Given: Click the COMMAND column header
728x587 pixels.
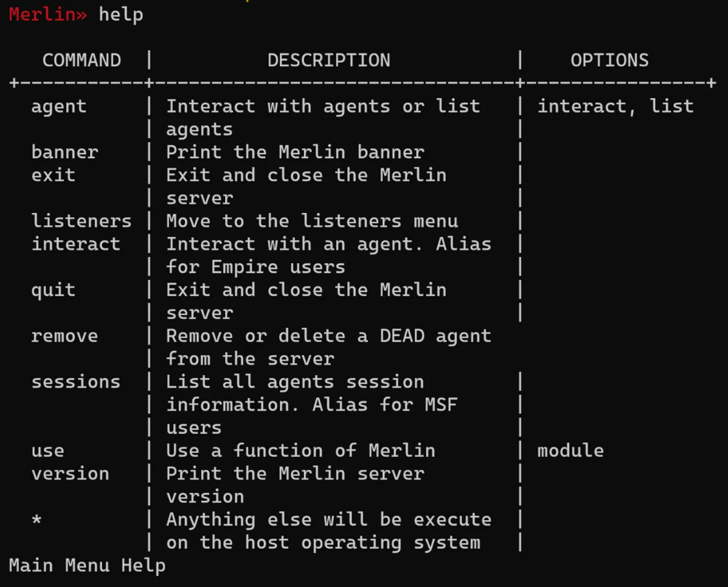Looking at the screenshot, I should coord(81,60).
